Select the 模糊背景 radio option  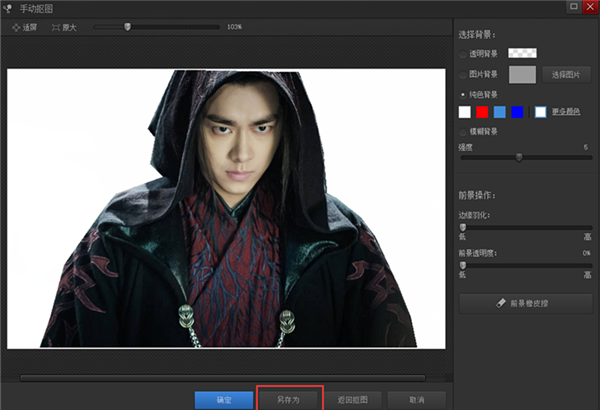pos(462,131)
